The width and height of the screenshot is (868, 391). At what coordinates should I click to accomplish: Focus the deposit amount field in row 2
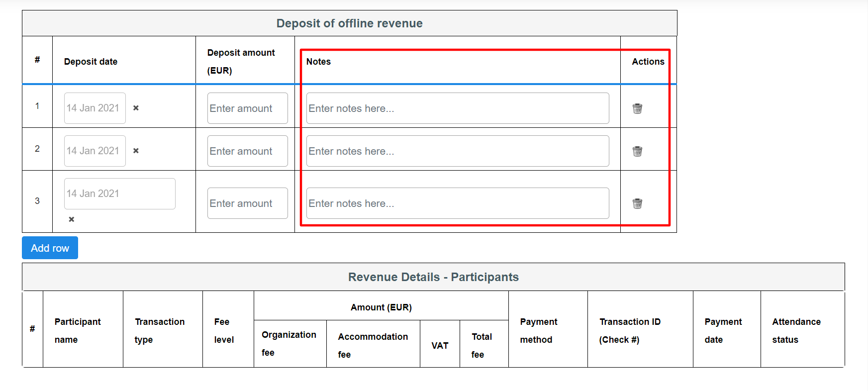[248, 151]
